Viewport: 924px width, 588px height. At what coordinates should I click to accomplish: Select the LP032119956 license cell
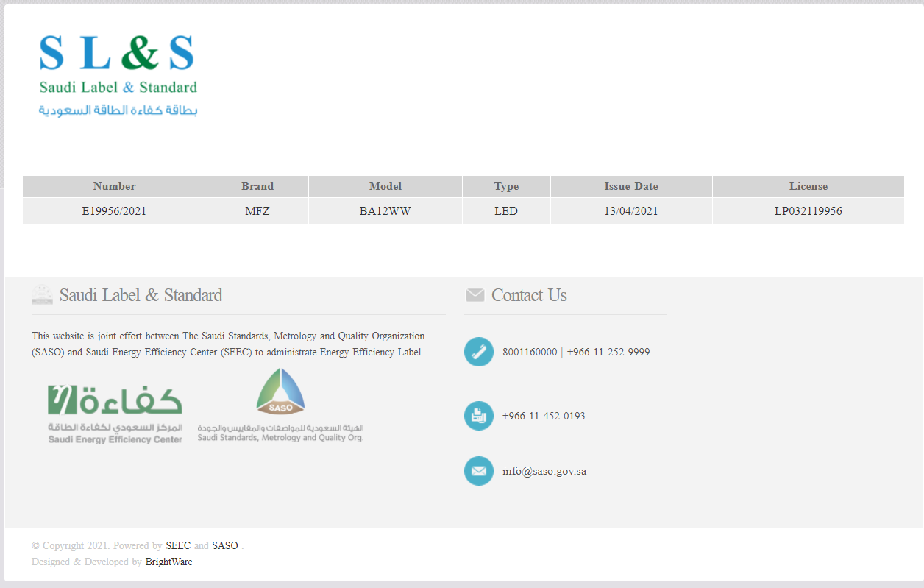point(808,211)
